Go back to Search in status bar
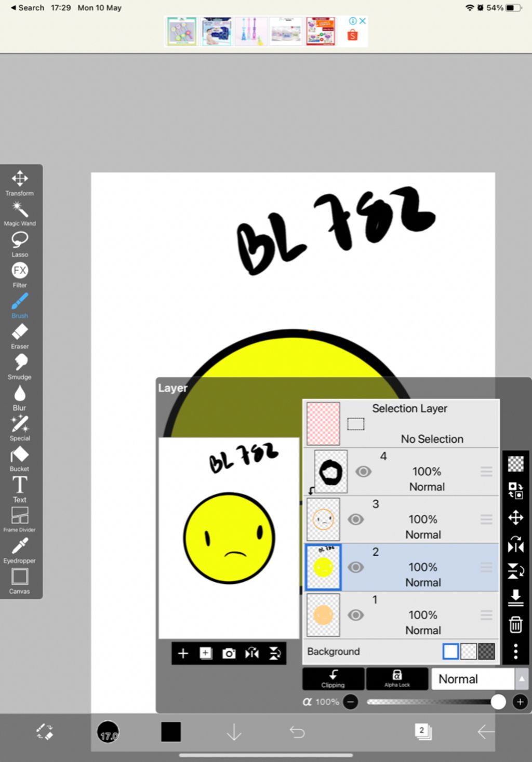The height and width of the screenshot is (762, 532). [28, 8]
